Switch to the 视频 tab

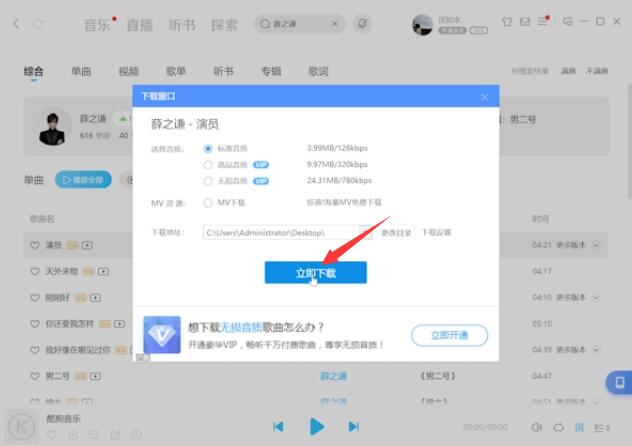pyautogui.click(x=129, y=71)
